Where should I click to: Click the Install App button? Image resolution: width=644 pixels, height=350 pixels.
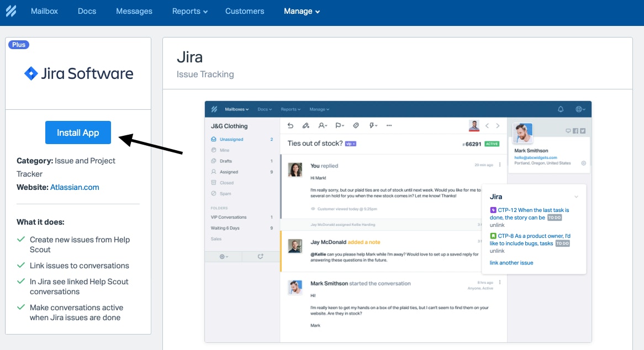tap(78, 132)
